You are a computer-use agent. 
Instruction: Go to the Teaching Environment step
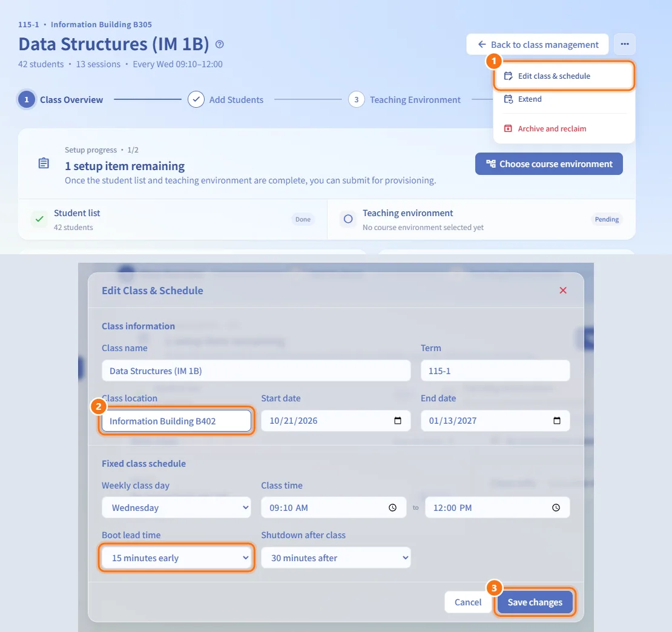coord(404,100)
